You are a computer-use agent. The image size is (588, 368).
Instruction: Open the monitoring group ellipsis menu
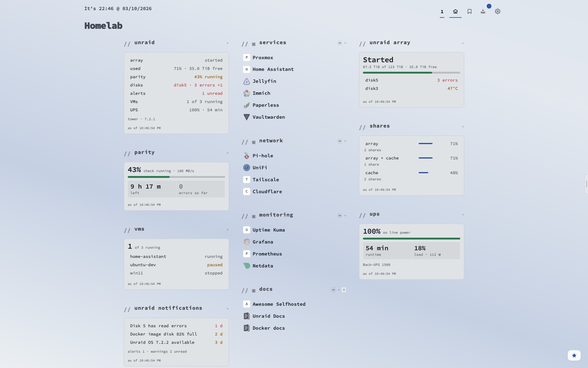click(340, 216)
